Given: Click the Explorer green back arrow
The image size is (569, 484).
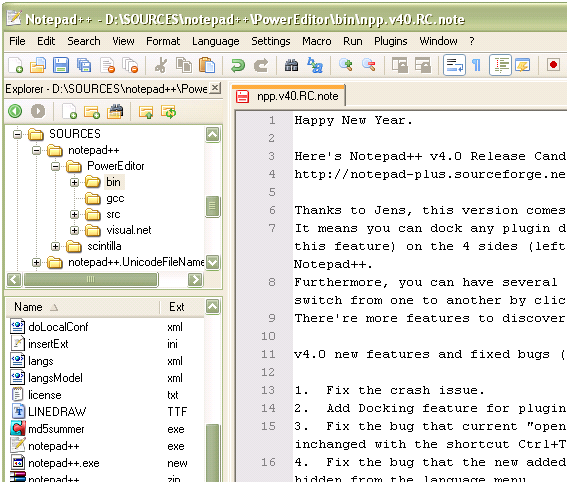Looking at the screenshot, I should coord(15,111).
